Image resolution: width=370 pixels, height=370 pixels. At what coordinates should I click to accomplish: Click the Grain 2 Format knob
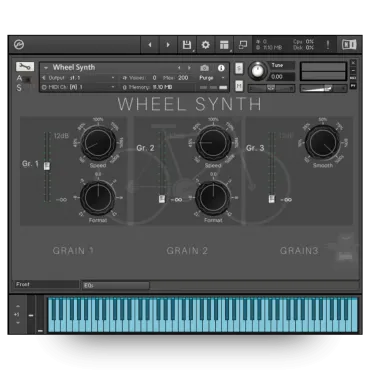pyautogui.click(x=213, y=198)
